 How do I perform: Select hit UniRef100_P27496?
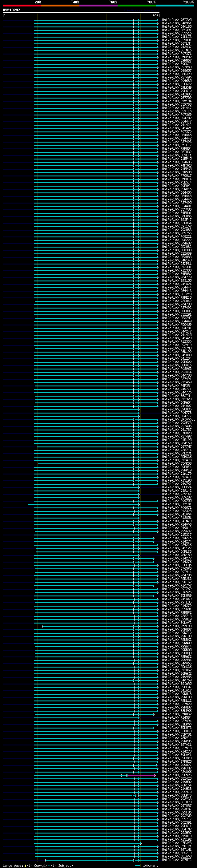click(x=177, y=426)
